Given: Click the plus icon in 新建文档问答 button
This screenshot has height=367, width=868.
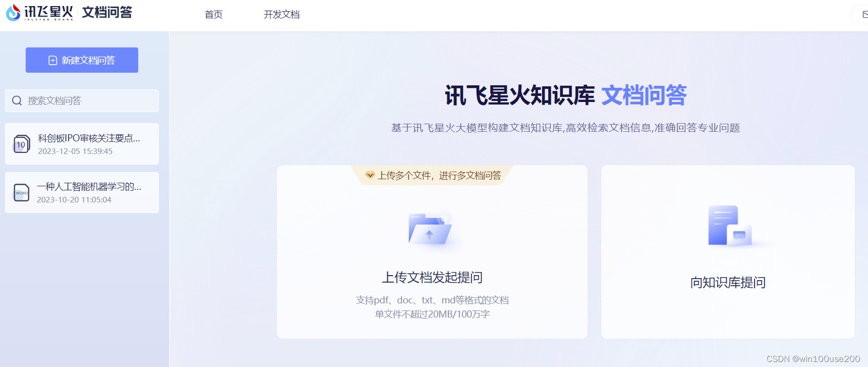Looking at the screenshot, I should click(52, 61).
